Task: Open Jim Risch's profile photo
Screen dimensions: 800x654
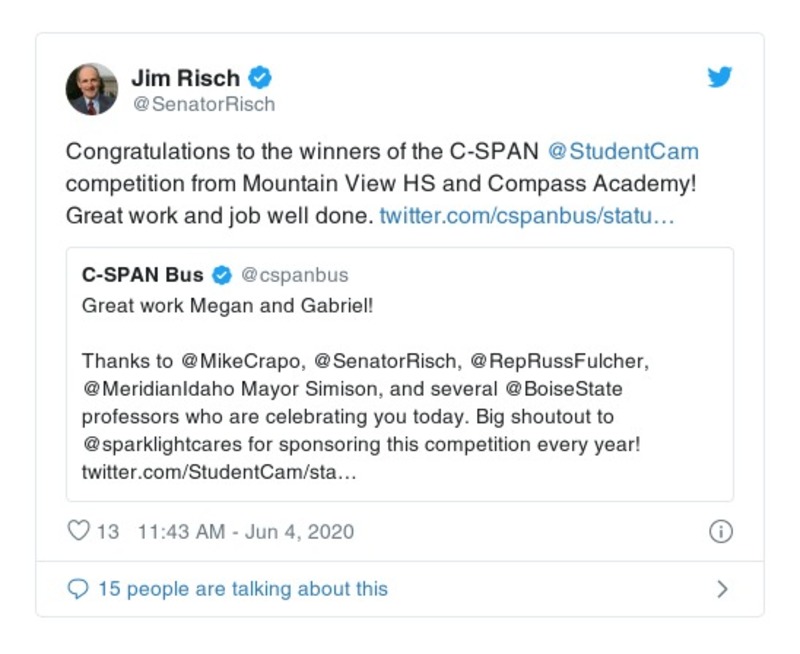Action: (92, 89)
